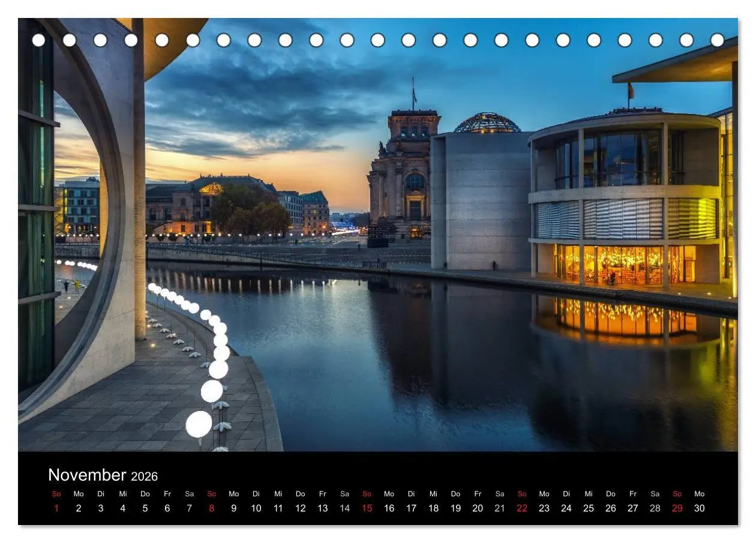
Task: Click the "Mi" weekday label above date 11
Action: (278, 494)
